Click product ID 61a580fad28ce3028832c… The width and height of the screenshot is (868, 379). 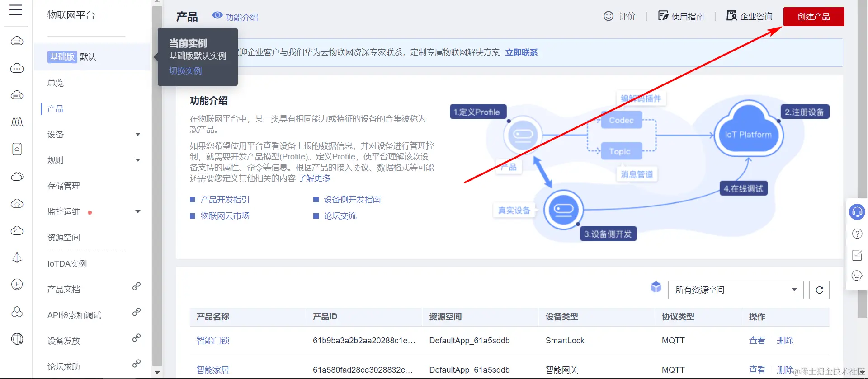363,370
